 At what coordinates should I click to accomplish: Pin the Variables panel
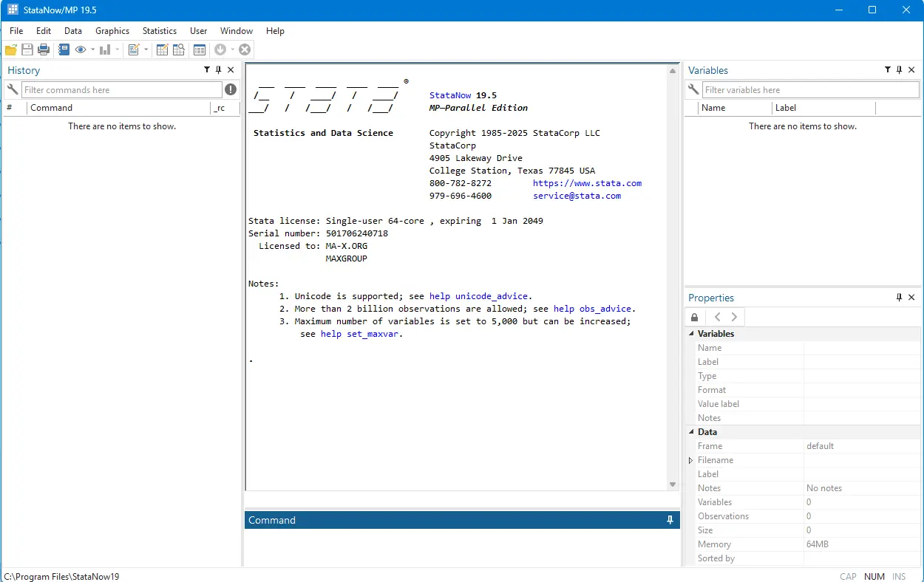pos(899,69)
